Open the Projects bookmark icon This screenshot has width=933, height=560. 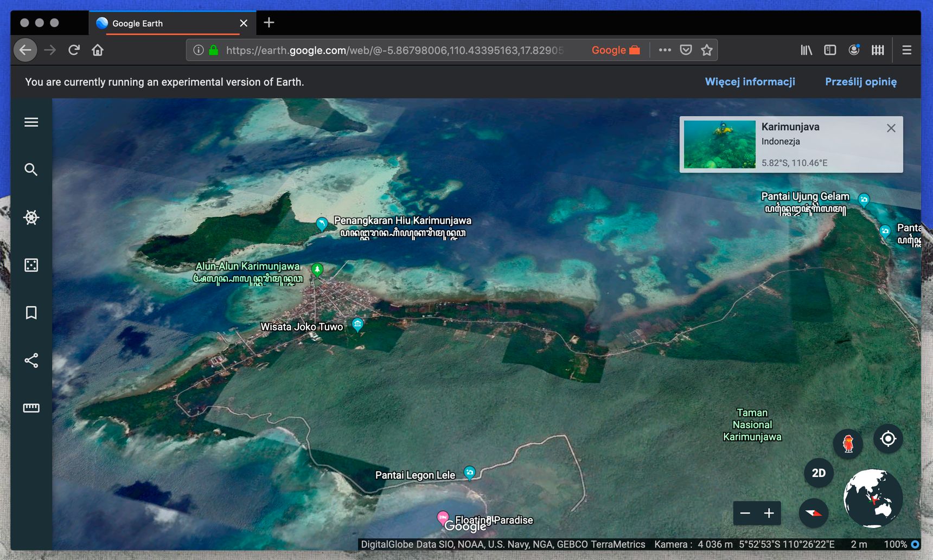[31, 313]
